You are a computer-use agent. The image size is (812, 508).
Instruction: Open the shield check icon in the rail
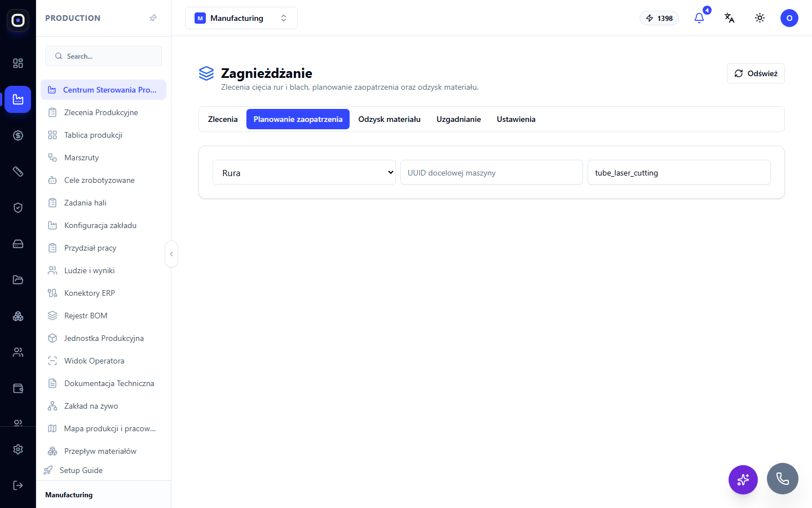click(x=18, y=208)
